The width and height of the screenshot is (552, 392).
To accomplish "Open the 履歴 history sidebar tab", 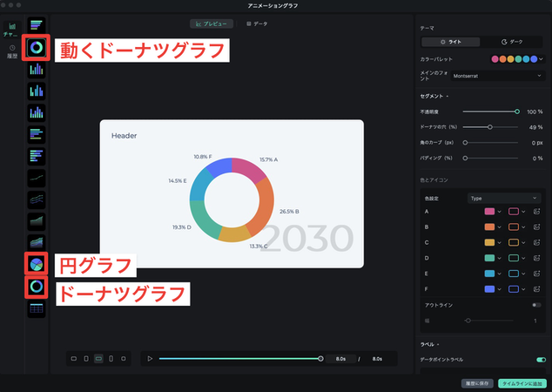I will click(x=12, y=51).
